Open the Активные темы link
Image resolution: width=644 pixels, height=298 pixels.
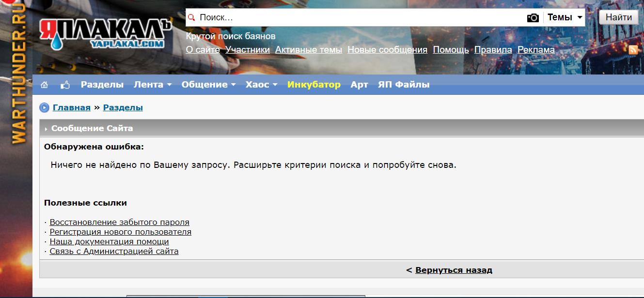point(309,50)
